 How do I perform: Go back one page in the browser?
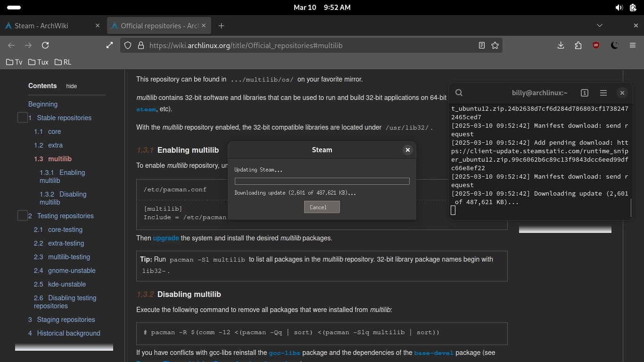(11, 45)
